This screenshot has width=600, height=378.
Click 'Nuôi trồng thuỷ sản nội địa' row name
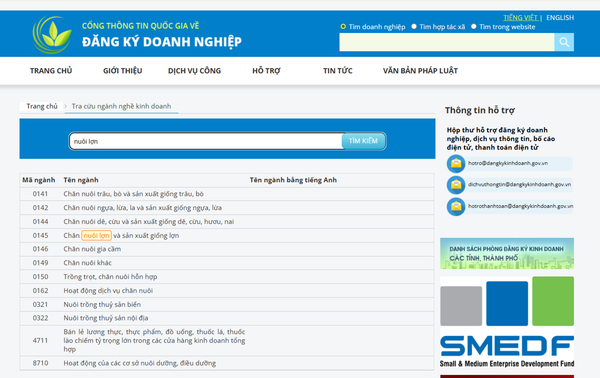(106, 318)
